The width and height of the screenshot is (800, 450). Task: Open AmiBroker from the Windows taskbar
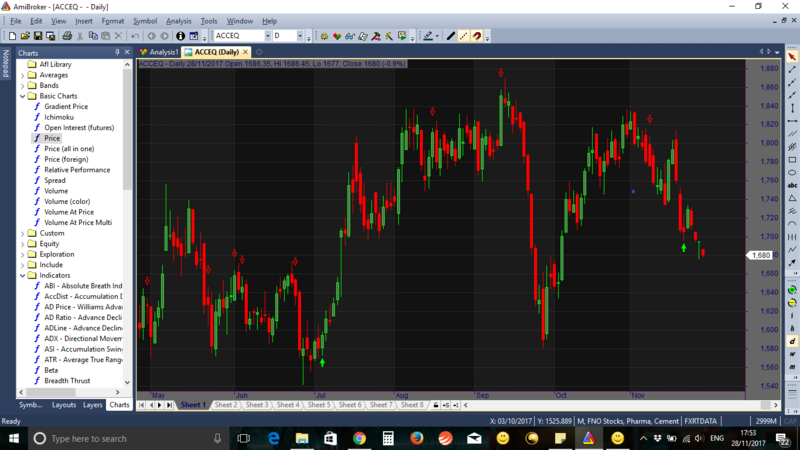click(x=589, y=438)
